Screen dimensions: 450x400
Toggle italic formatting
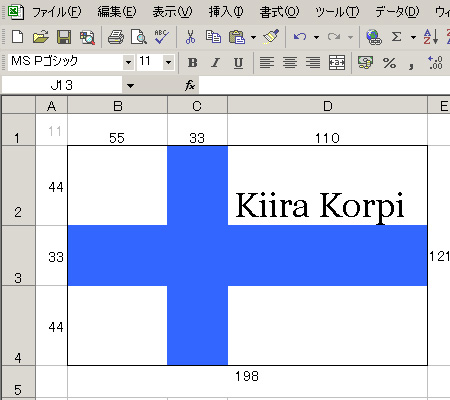point(216,63)
